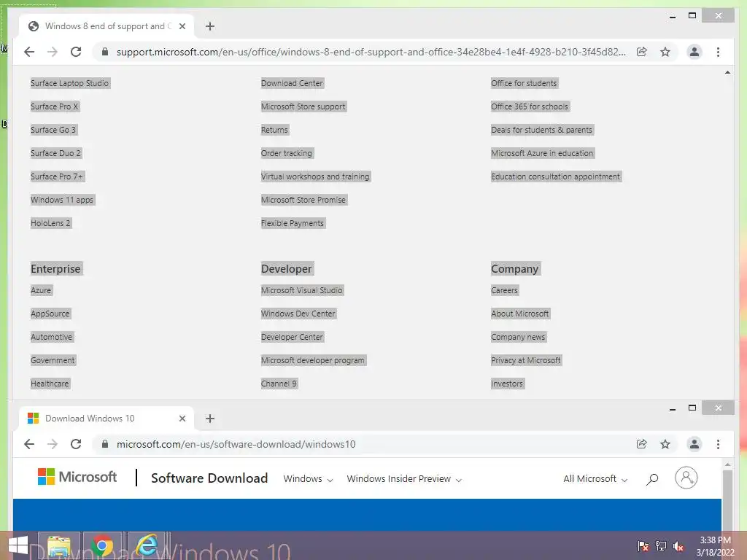Image resolution: width=747 pixels, height=560 pixels.
Task: Bookmark the Windows 8 support page star
Action: [665, 52]
